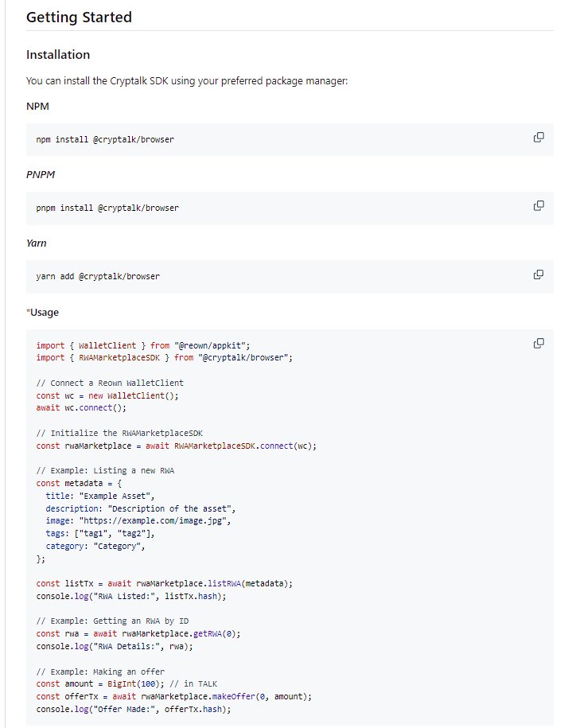Click the 'const offerTx = await' line

click(174, 696)
